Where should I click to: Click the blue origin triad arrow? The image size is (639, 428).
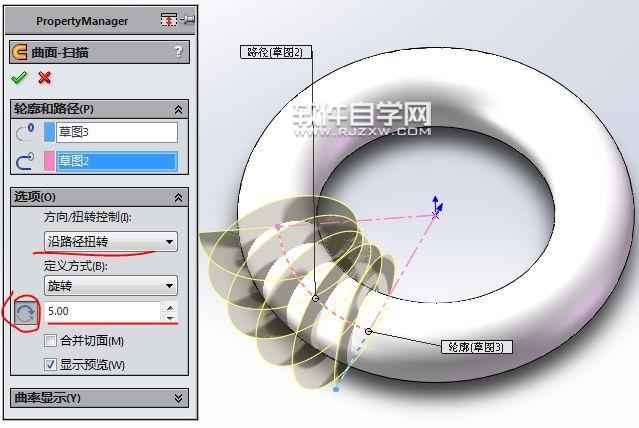click(x=435, y=202)
